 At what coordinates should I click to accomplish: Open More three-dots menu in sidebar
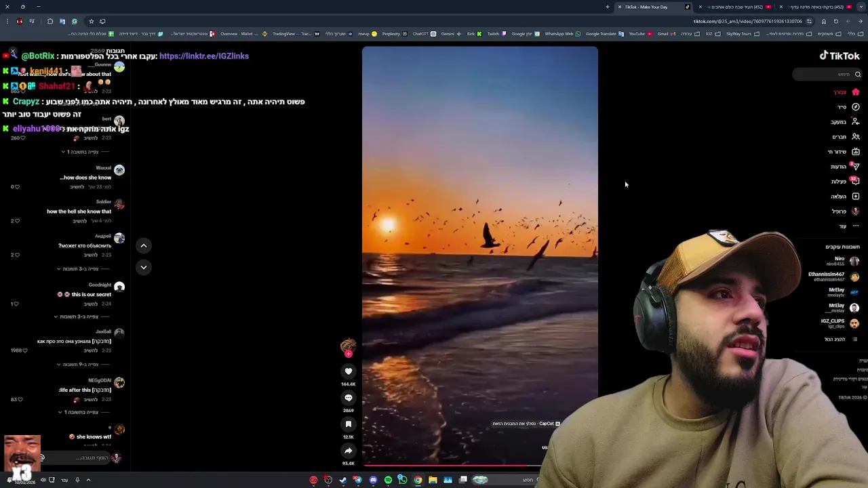(856, 226)
